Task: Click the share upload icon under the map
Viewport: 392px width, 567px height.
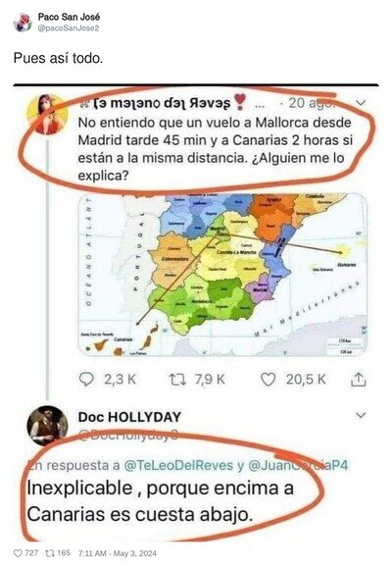Action: (358, 380)
